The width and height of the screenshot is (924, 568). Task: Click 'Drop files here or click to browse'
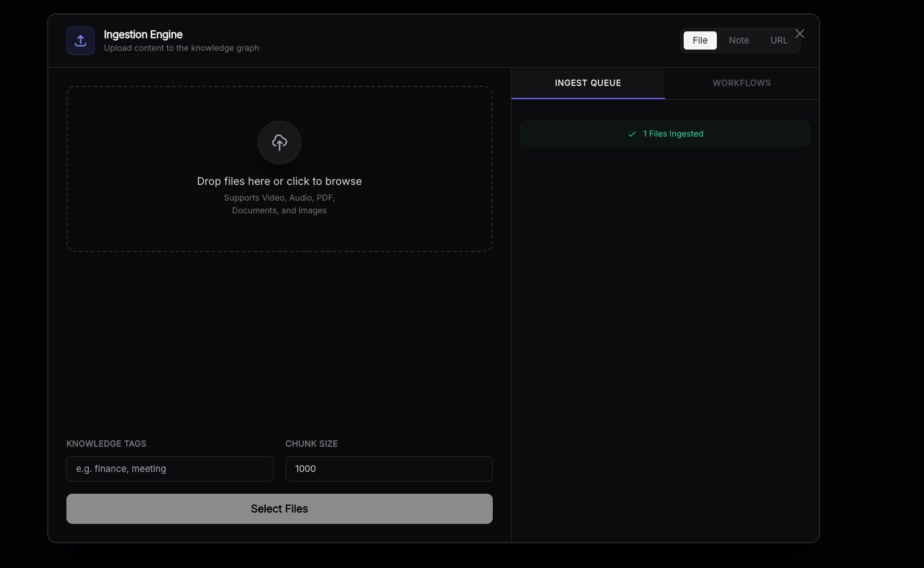(x=279, y=181)
